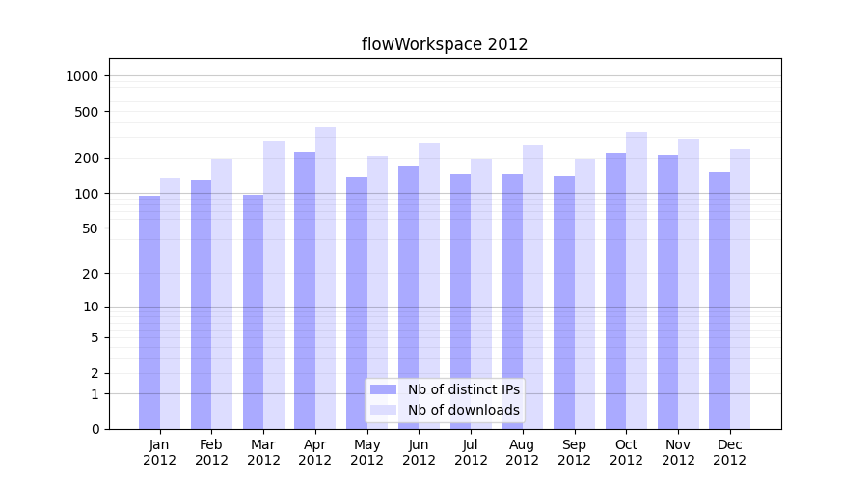Click the Nov 2012 x-axis label

coord(678,452)
